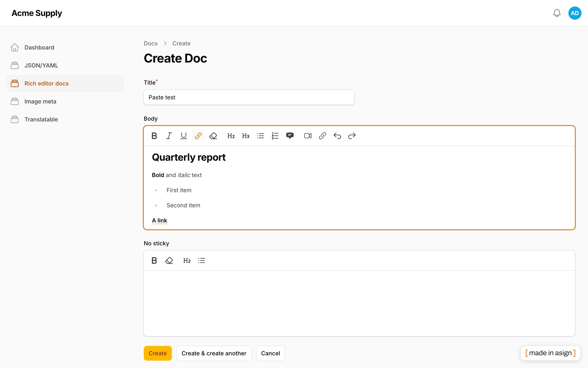
Task: Set heading H2 in Body toolbar
Action: tap(231, 136)
